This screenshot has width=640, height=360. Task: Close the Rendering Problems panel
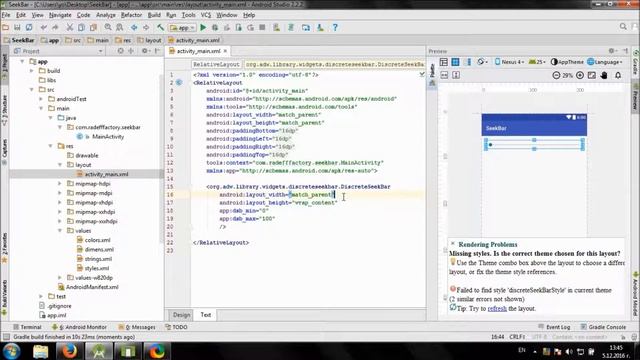453,244
